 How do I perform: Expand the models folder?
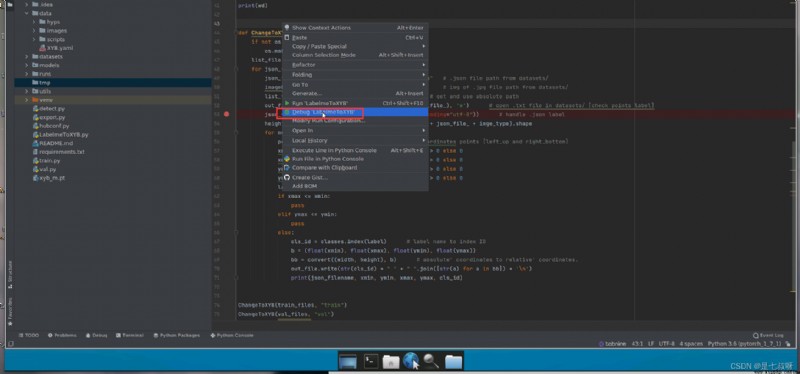click(27, 65)
